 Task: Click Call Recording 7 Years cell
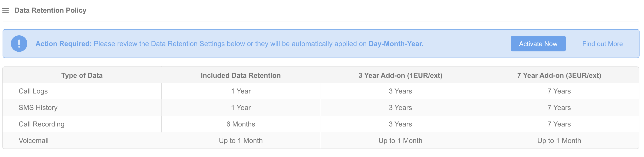point(559,124)
